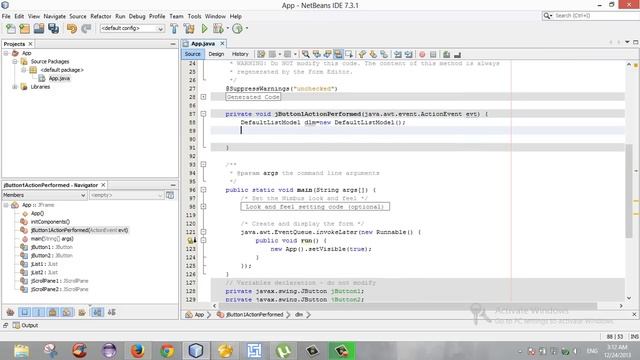
Task: Open the Profile Project arrow dropdown
Action: point(247,29)
